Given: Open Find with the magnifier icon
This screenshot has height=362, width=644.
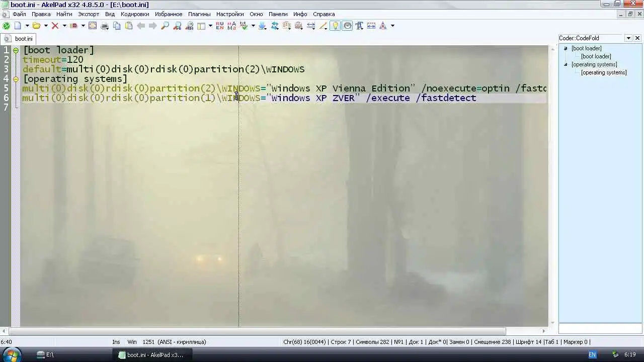Looking at the screenshot, I should [165, 26].
